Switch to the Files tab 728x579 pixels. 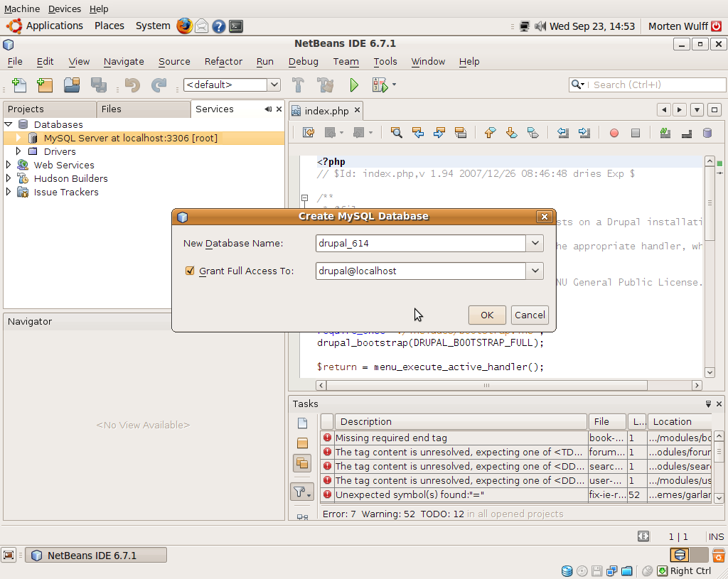coord(144,109)
